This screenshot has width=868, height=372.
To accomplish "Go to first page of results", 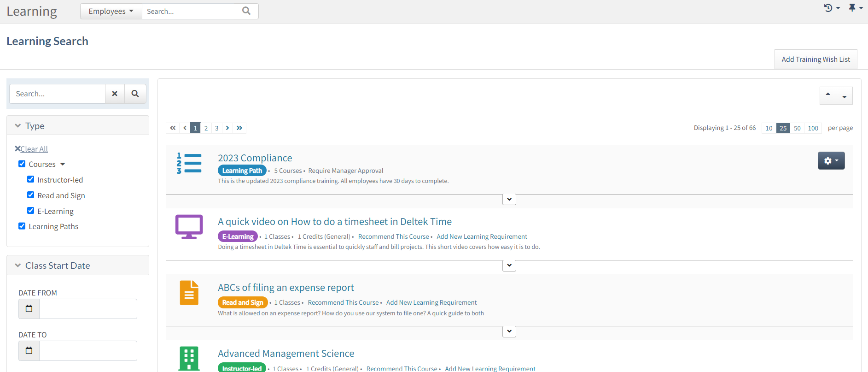I will [173, 128].
